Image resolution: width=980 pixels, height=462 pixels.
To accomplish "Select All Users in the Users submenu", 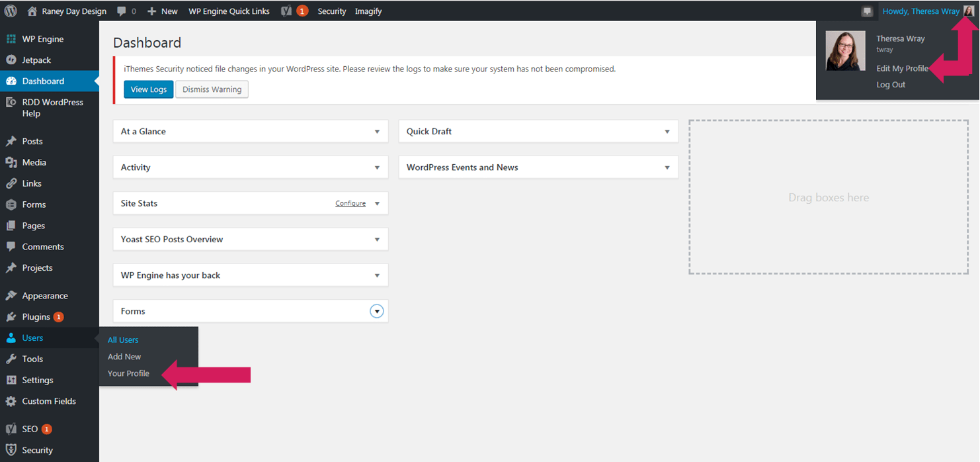I will tap(123, 340).
